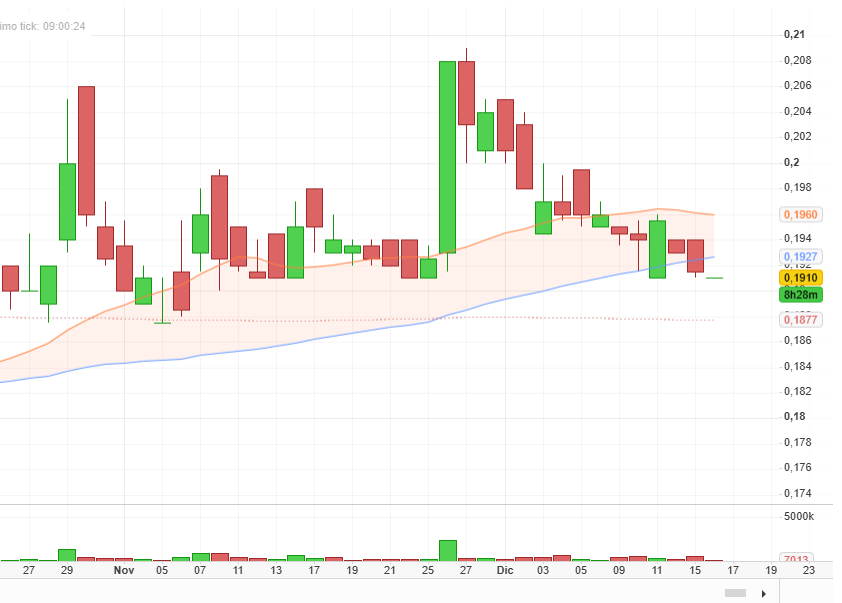Image resolution: width=842 pixels, height=603 pixels.
Task: Click the 0,194 price axis label
Action: [x=797, y=238]
